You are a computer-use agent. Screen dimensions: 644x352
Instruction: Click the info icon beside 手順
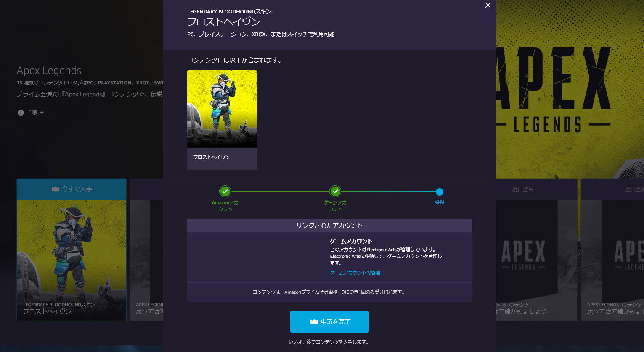(x=21, y=113)
